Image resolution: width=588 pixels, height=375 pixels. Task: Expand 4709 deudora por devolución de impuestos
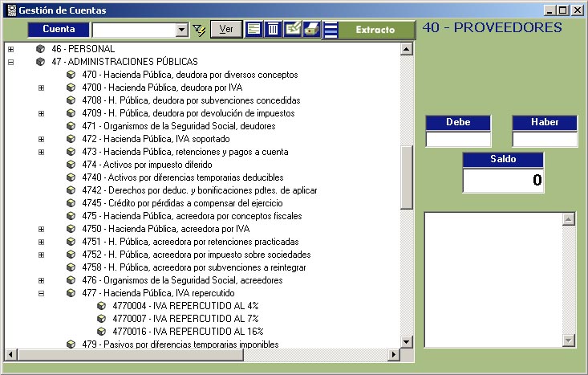click(x=41, y=113)
